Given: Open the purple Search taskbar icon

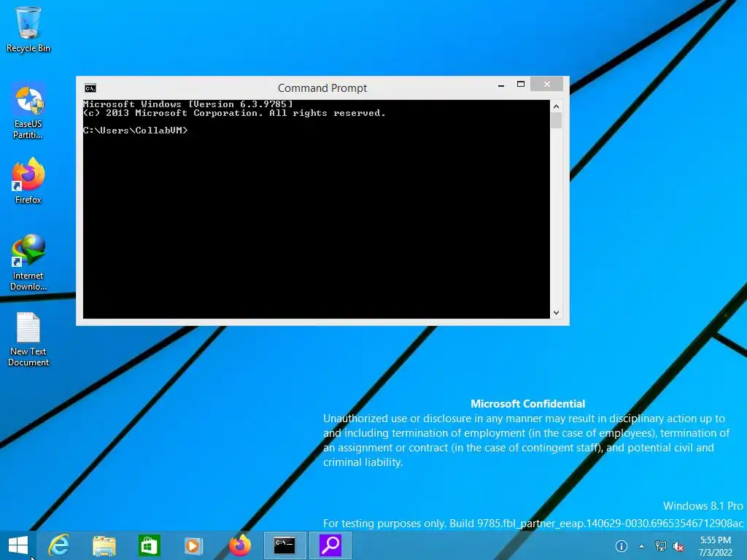Looking at the screenshot, I should [x=330, y=545].
